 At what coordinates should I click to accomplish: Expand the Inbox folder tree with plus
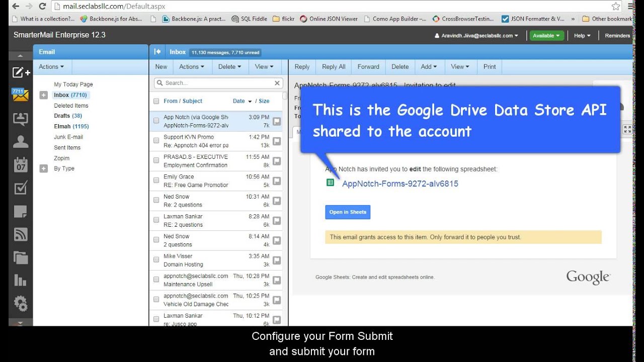[44, 95]
